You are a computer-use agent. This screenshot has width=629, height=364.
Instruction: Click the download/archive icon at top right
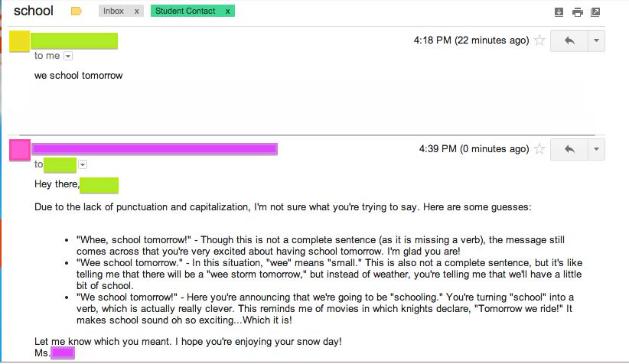[x=559, y=12]
